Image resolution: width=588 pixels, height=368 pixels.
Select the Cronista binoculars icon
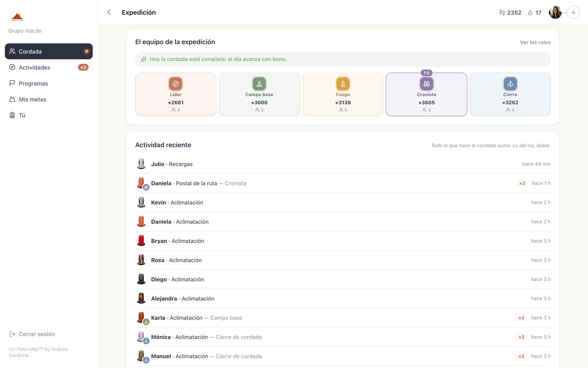pos(426,84)
